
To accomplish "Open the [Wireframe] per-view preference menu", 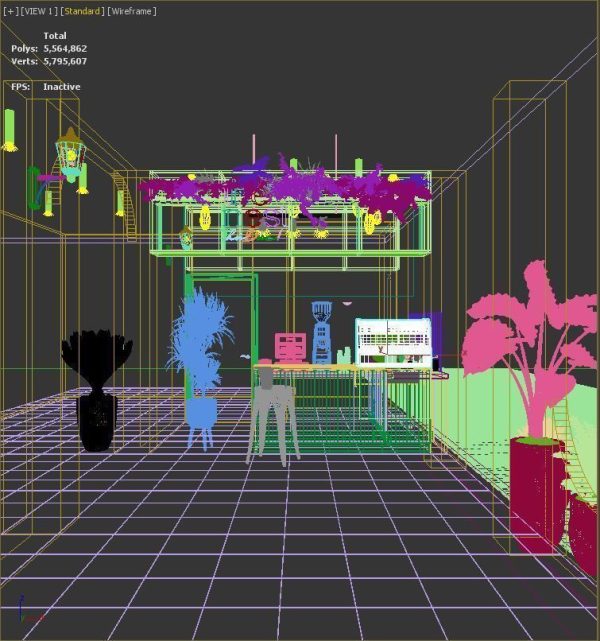I will coord(132,11).
